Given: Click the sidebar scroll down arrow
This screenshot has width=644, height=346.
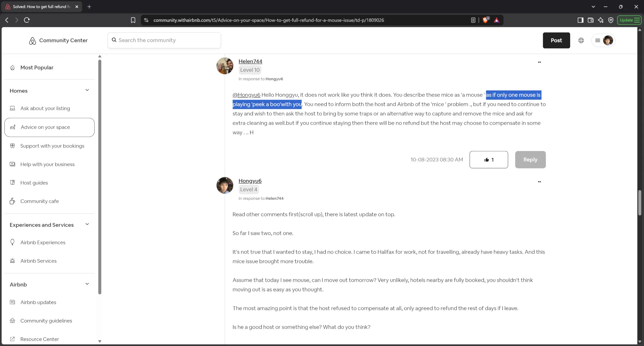Looking at the screenshot, I should (100, 341).
